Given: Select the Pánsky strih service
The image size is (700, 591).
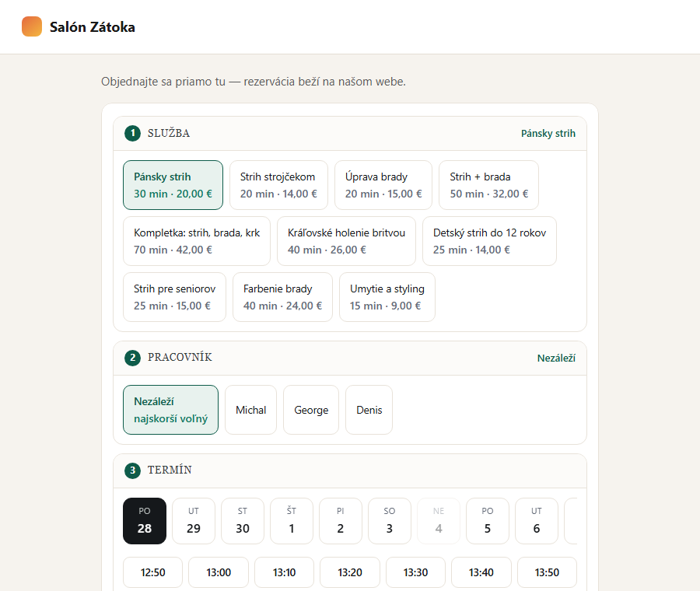Looking at the screenshot, I should click(173, 185).
